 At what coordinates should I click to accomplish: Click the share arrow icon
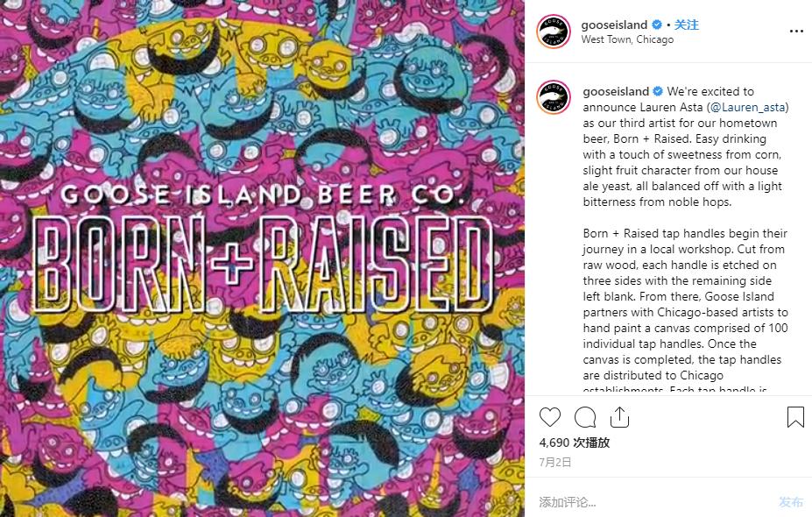(x=619, y=417)
